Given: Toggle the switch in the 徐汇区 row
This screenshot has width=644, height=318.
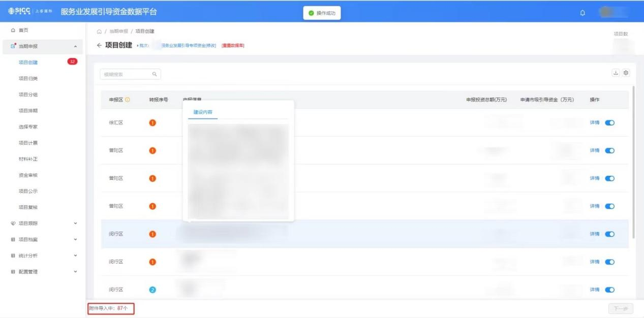Looking at the screenshot, I should pyautogui.click(x=609, y=122).
